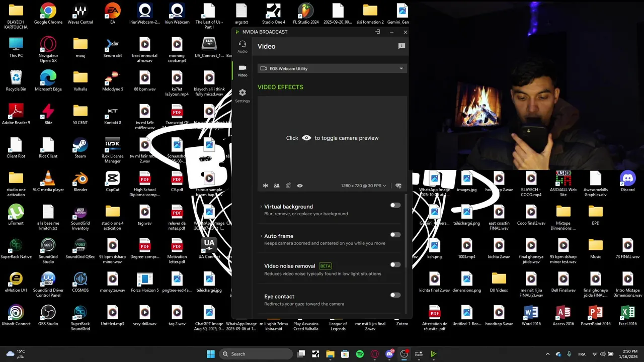This screenshot has height=362, width=644.
Task: Select the CV.pdf file on desktop
Action: click(177, 182)
